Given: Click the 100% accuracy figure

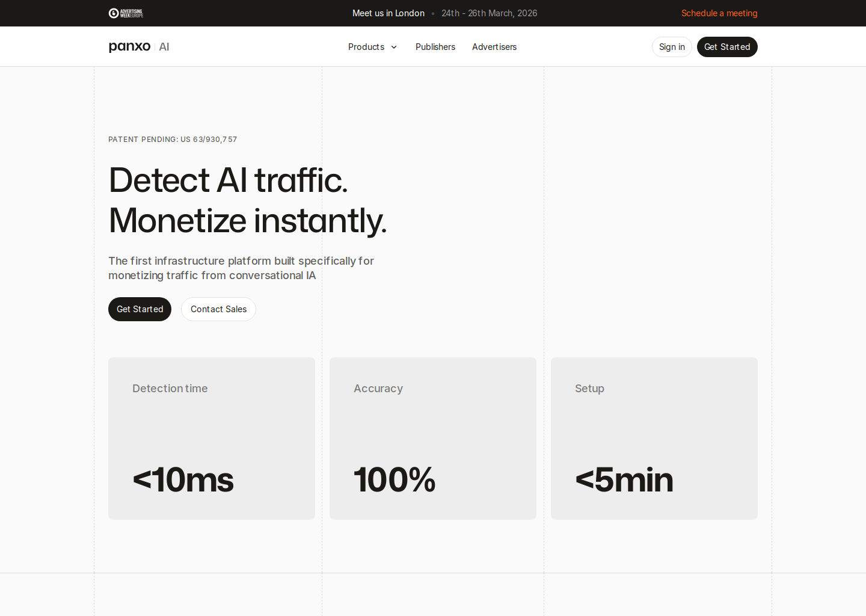Looking at the screenshot, I should (x=395, y=480).
